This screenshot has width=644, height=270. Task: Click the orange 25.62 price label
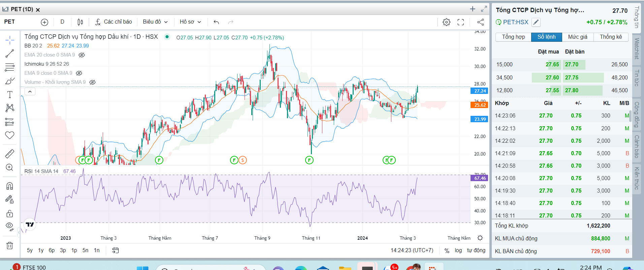[480, 105]
